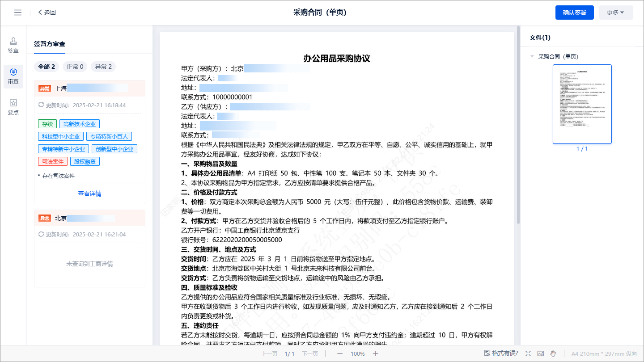The height and width of the screenshot is (362, 644).
Task: Select the 采购合同 (单页) file name
Action: 558,56
